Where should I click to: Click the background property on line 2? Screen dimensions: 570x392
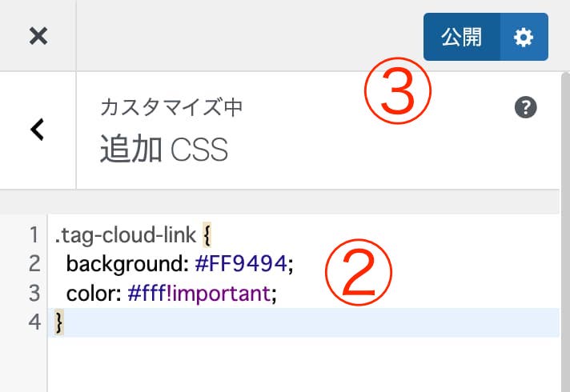pos(127,264)
